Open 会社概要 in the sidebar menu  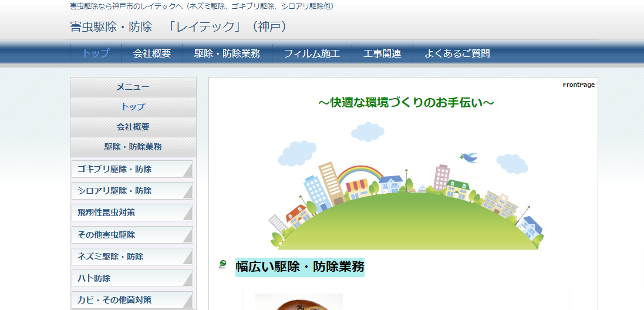133,127
